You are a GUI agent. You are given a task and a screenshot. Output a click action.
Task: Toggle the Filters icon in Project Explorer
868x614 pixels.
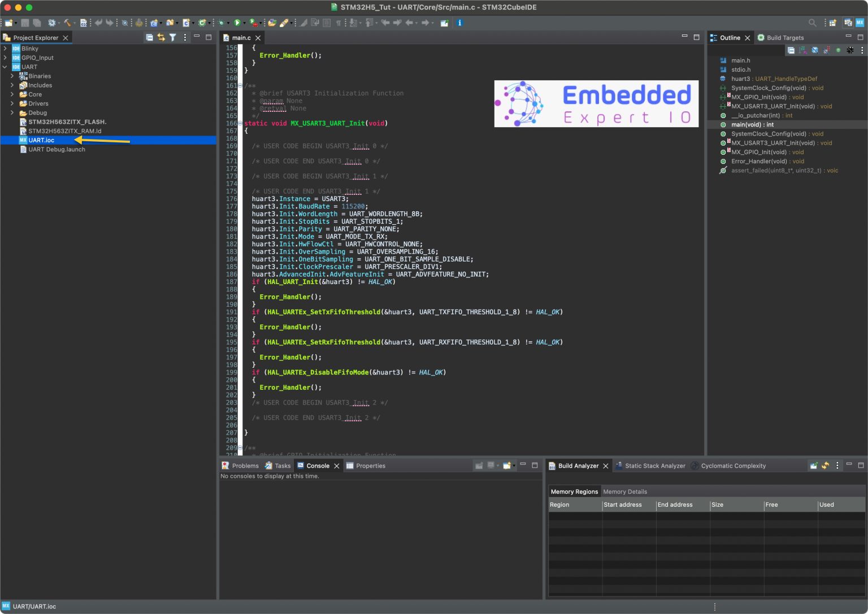172,37
